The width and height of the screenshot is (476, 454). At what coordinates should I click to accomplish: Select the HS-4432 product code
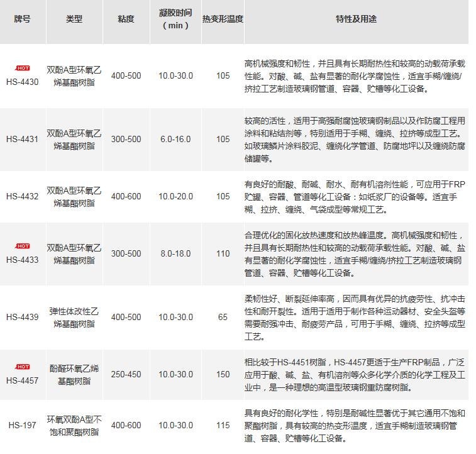click(23, 196)
